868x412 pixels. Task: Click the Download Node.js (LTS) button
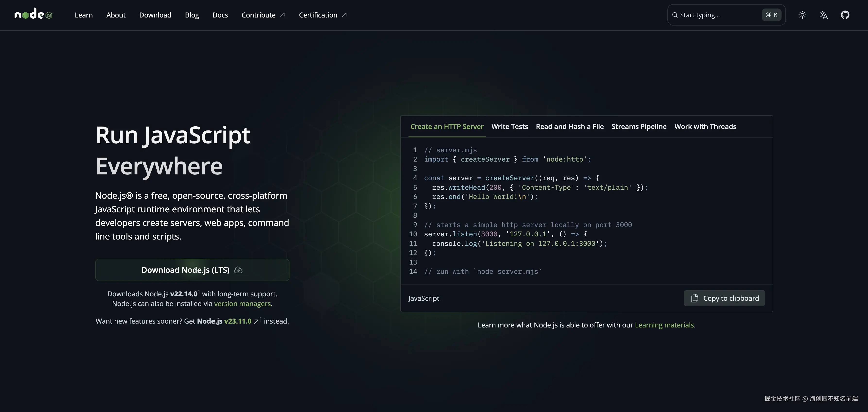(x=192, y=270)
